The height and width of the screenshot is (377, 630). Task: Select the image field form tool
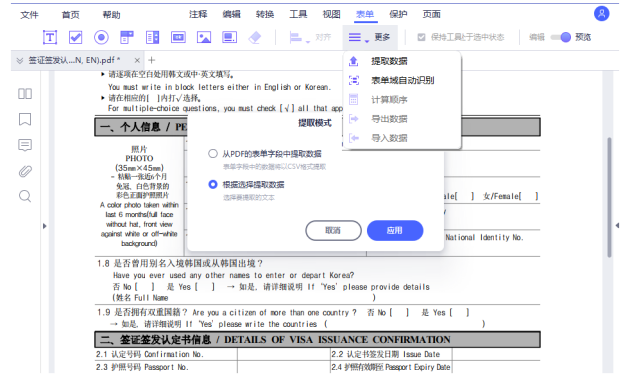coord(204,37)
